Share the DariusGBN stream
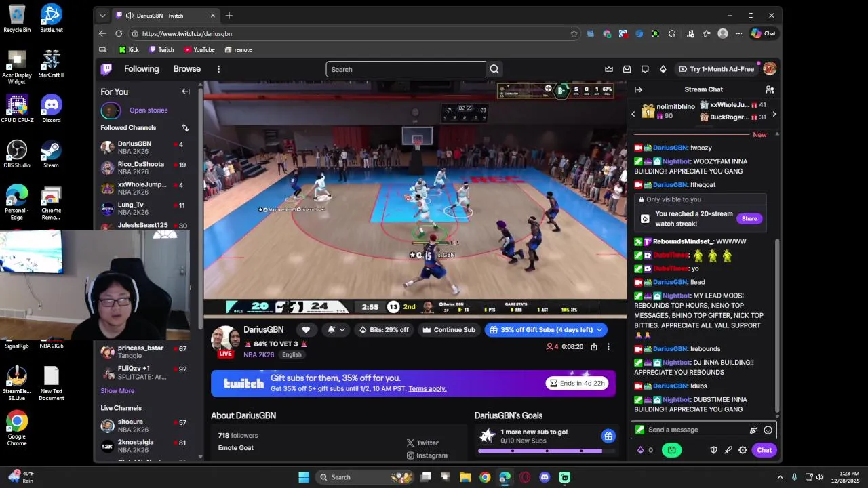The height and width of the screenshot is (488, 868). 594,347
